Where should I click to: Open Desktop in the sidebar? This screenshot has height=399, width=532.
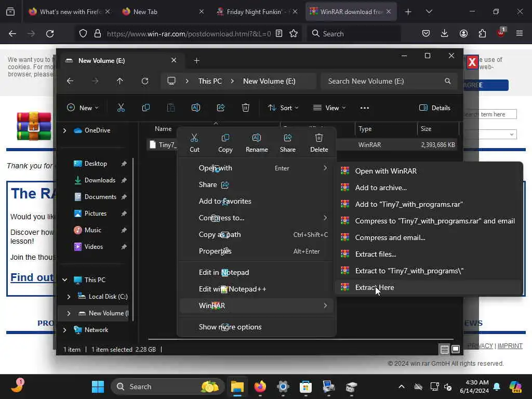click(x=96, y=164)
